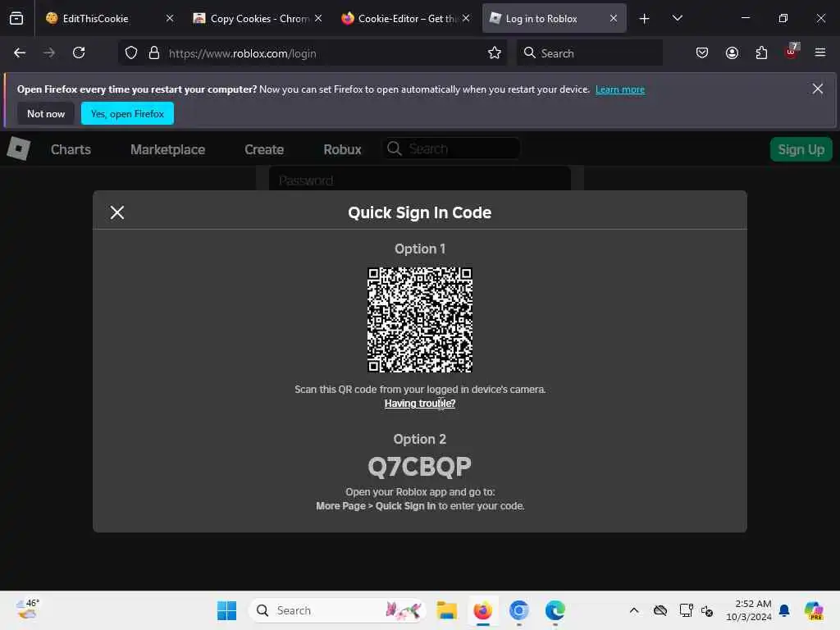Viewport: 840px width, 630px height.
Task: Open the Firefox application menu
Action: pyautogui.click(x=820, y=52)
